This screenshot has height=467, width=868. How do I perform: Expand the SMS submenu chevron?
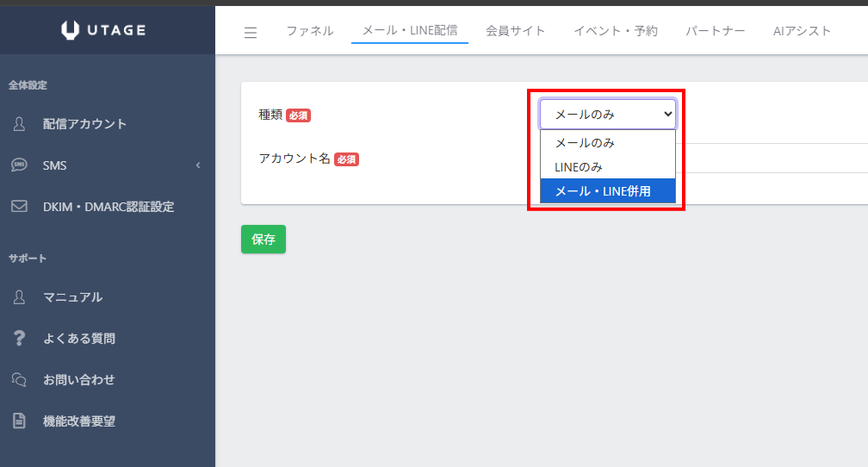point(197,165)
